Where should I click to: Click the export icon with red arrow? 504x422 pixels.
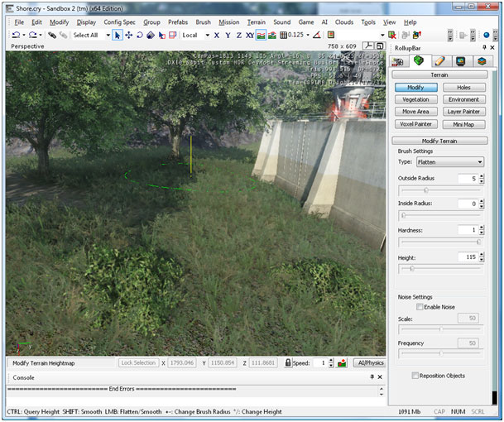[x=417, y=35]
